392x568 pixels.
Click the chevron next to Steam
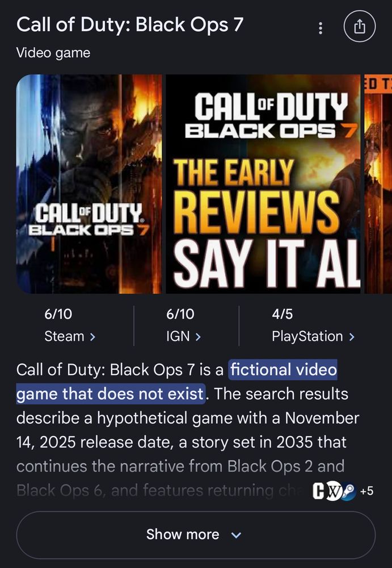click(x=92, y=337)
